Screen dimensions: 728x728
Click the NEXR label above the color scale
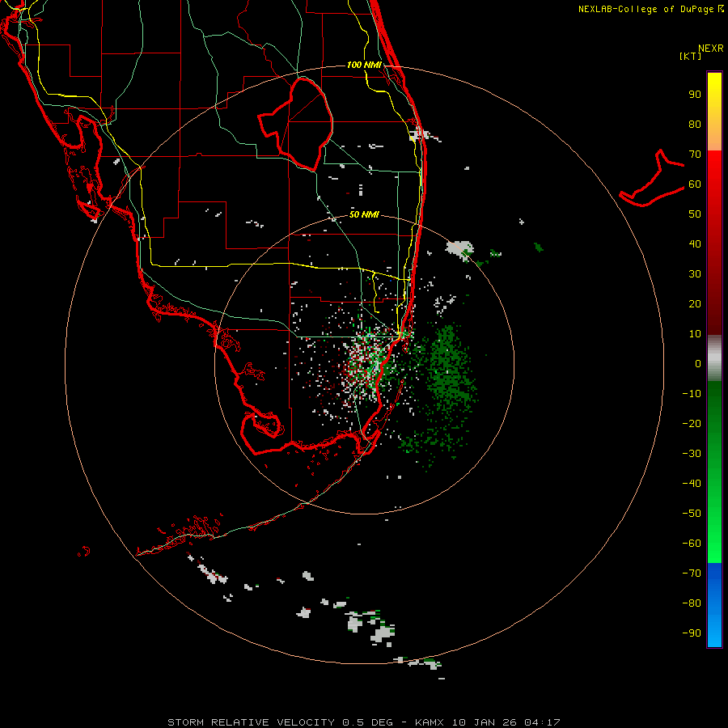(x=711, y=49)
